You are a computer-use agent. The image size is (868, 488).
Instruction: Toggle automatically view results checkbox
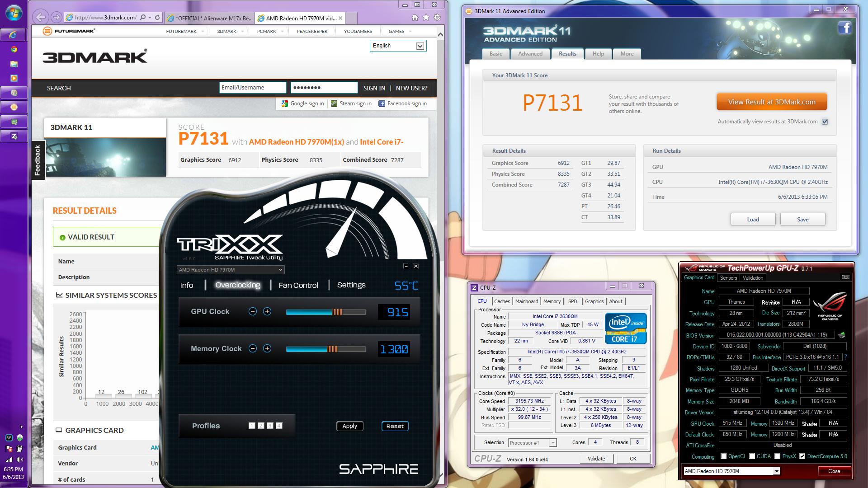click(x=825, y=122)
